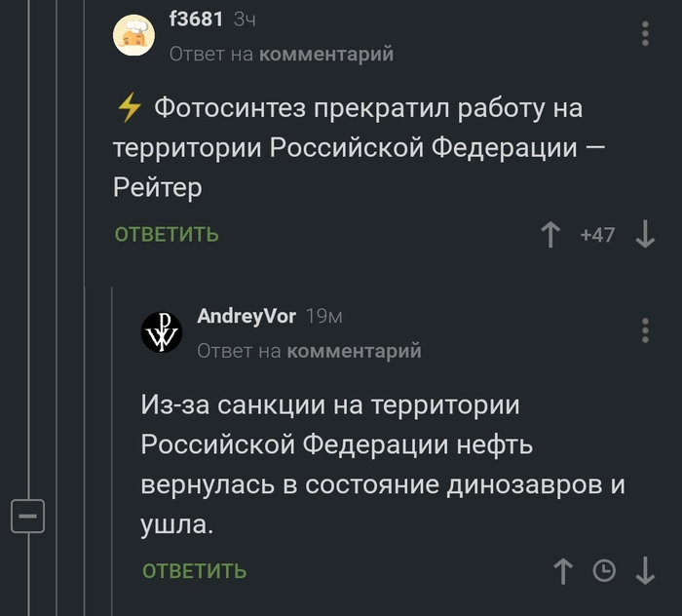
Task: Click the 19м timestamp on AndreyVor's comment
Action: point(323,316)
